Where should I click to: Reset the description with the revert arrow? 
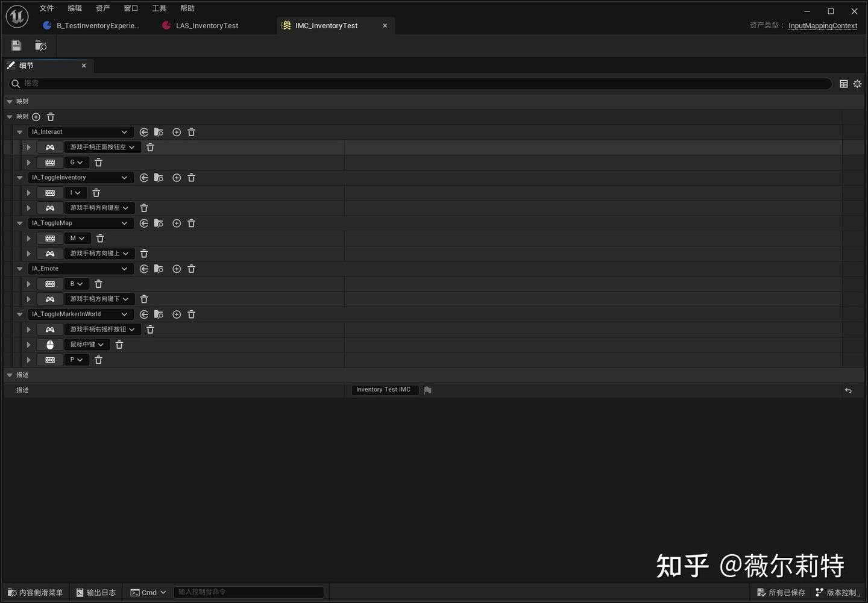pos(848,390)
